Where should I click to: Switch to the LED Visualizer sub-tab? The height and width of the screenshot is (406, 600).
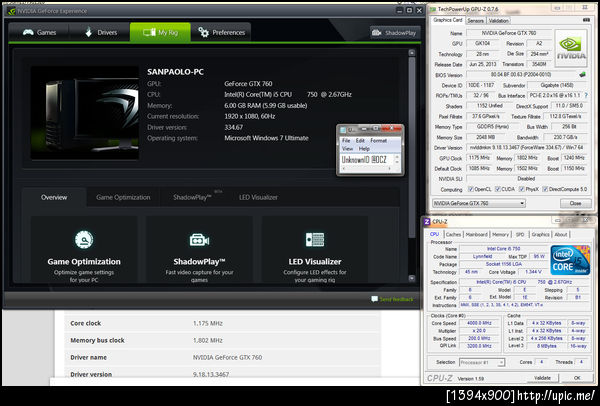tap(258, 197)
